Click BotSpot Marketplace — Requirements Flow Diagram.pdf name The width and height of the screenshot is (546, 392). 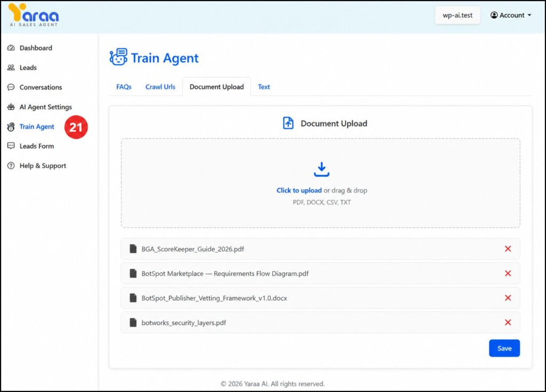[225, 274]
